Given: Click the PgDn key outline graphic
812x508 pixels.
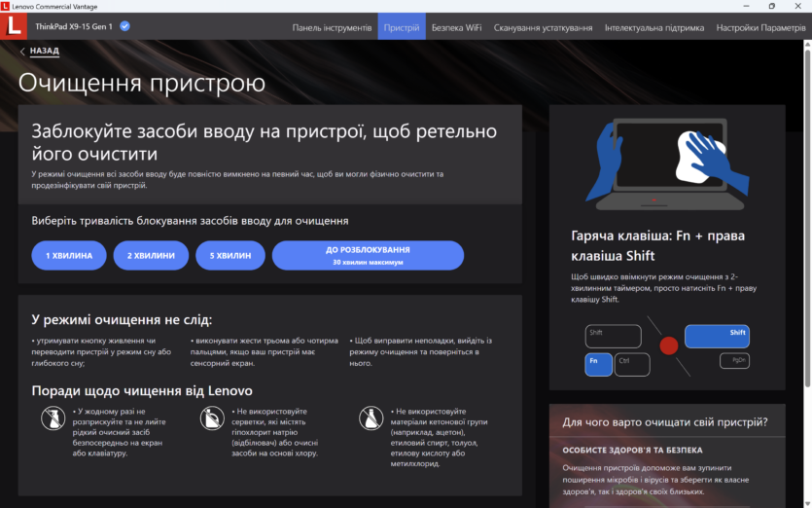Looking at the screenshot, I should pos(734,361).
